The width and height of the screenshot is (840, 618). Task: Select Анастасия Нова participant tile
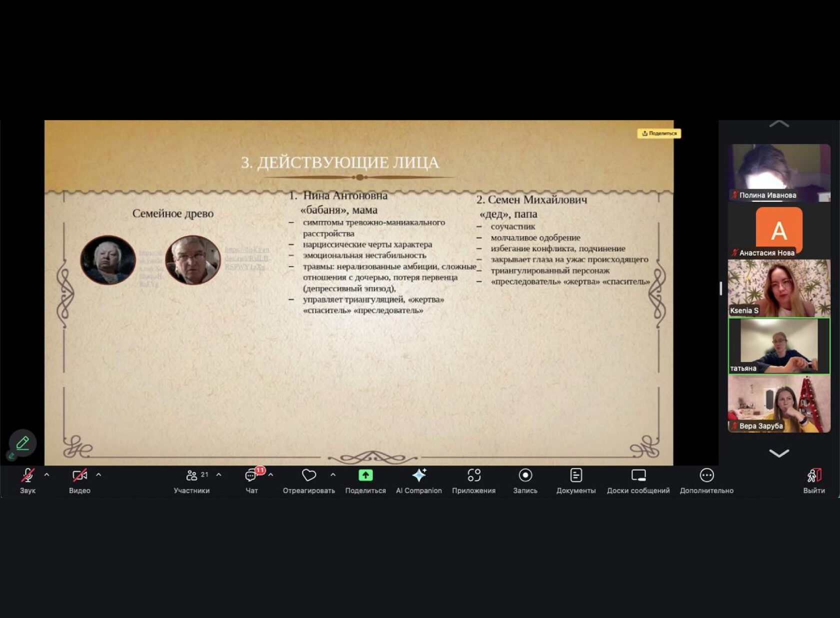click(x=779, y=231)
